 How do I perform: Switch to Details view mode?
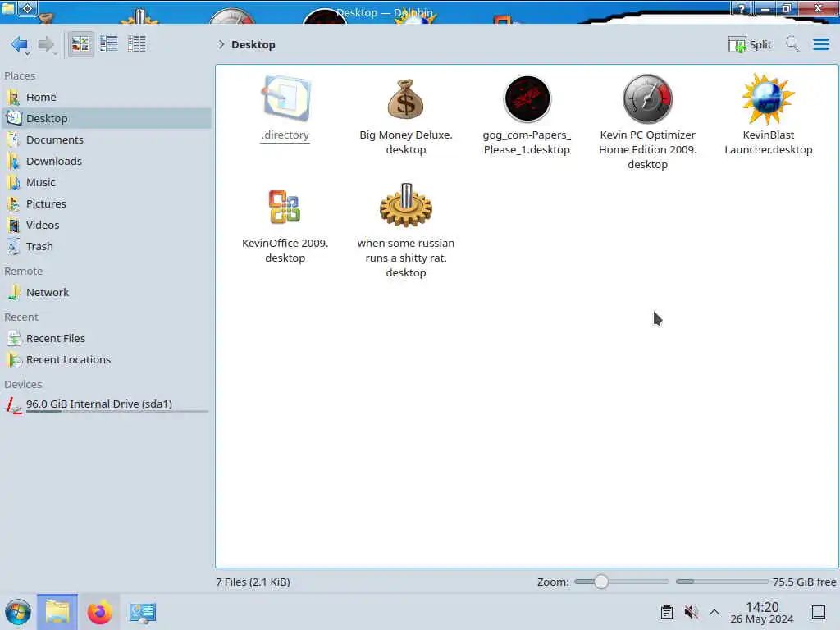[x=137, y=44]
